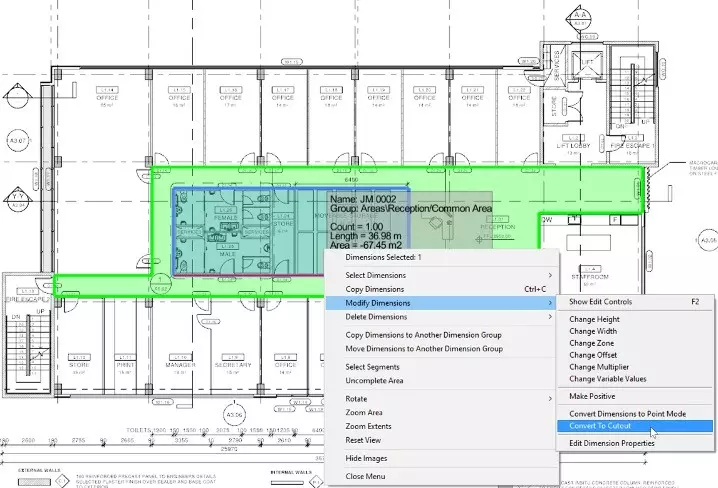Select Zoom Area command
718x488 pixels.
coord(366,412)
